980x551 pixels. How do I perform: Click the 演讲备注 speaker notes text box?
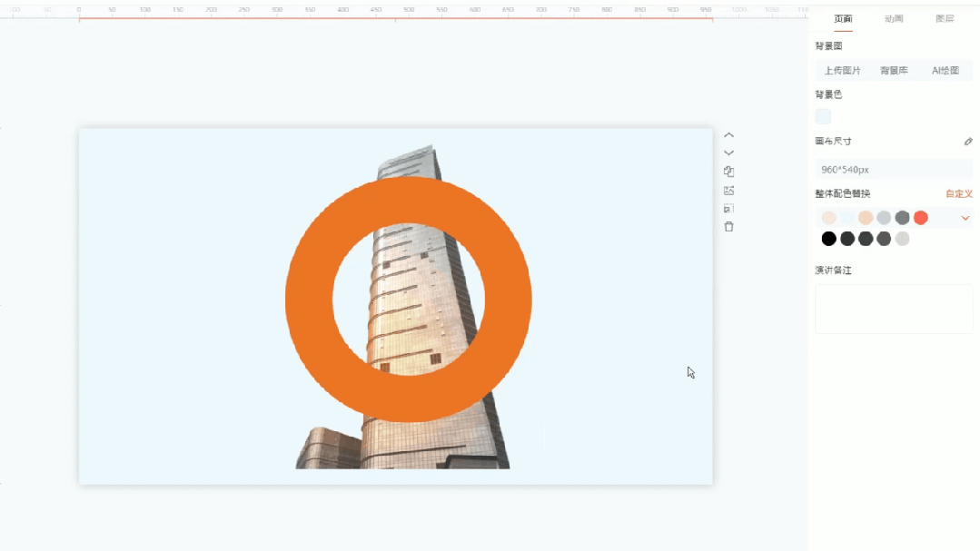(894, 309)
